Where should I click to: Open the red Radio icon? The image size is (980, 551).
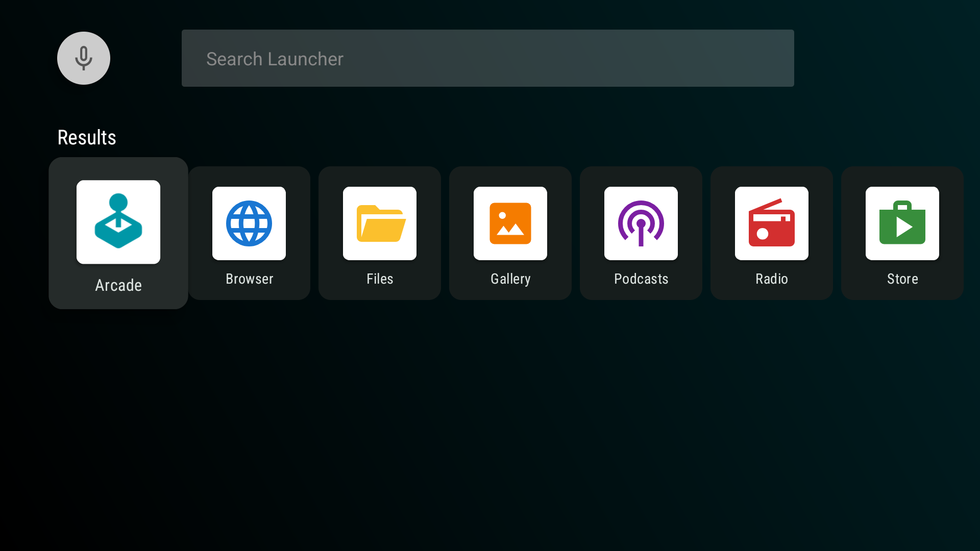click(772, 223)
